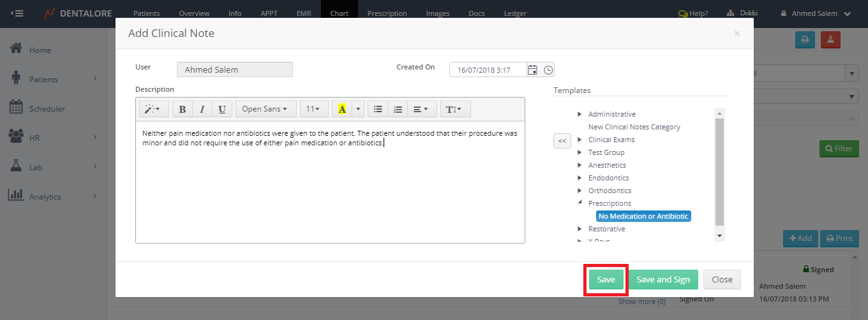Expand the Anesthetics template category
Image resolution: width=868 pixels, height=320 pixels.
pos(580,165)
